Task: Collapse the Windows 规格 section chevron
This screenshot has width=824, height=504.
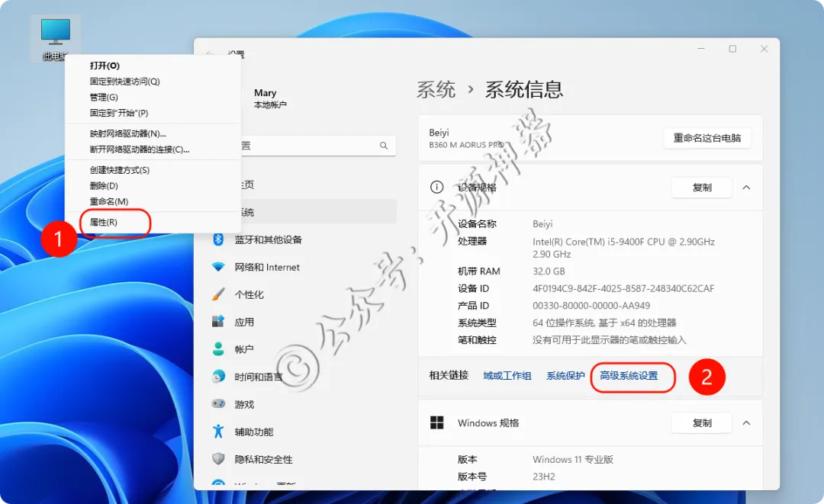Action: (746, 423)
